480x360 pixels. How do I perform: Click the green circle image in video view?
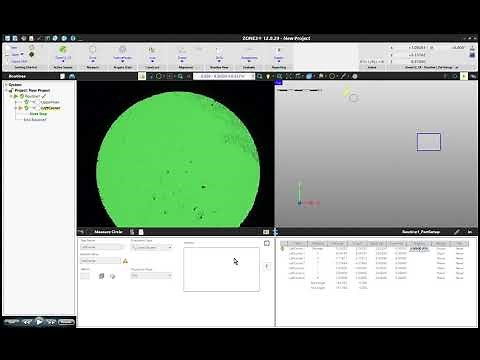[178, 159]
